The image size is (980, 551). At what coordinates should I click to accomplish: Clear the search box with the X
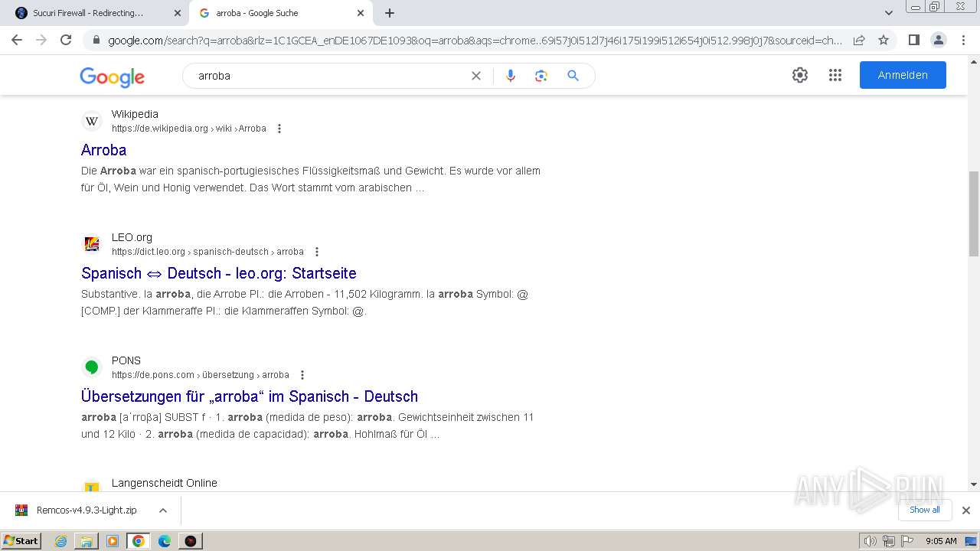[476, 76]
